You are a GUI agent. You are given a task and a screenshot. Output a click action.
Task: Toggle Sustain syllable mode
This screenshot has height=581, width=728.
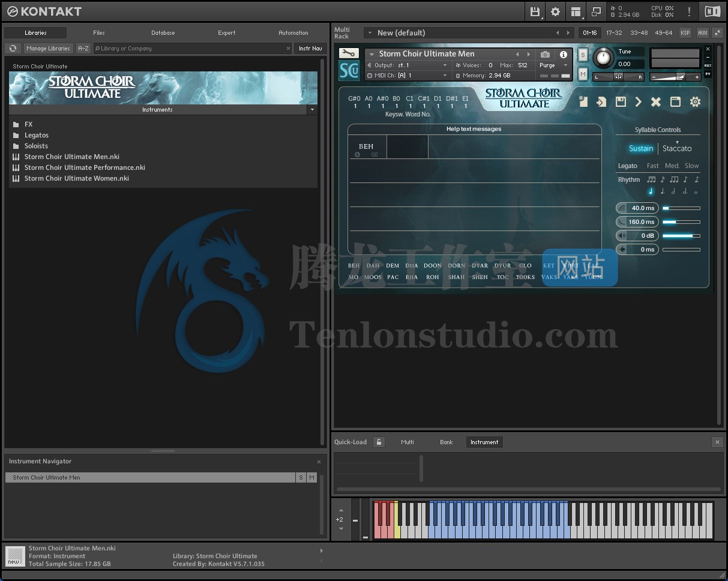(x=641, y=148)
